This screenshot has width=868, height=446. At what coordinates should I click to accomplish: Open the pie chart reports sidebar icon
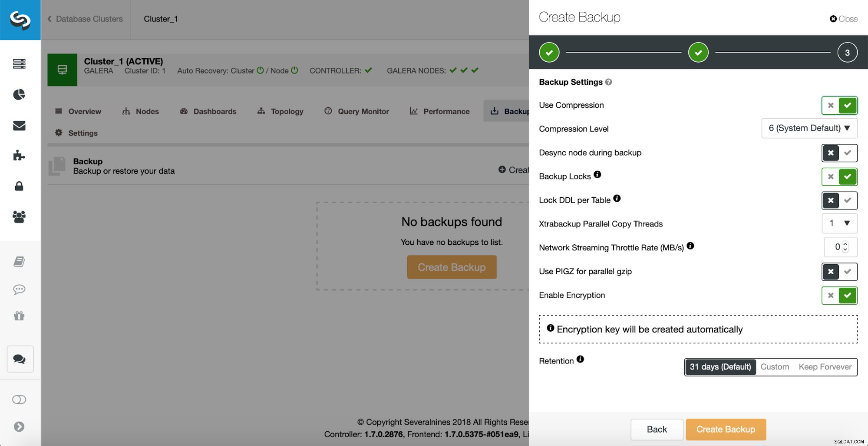(x=19, y=94)
